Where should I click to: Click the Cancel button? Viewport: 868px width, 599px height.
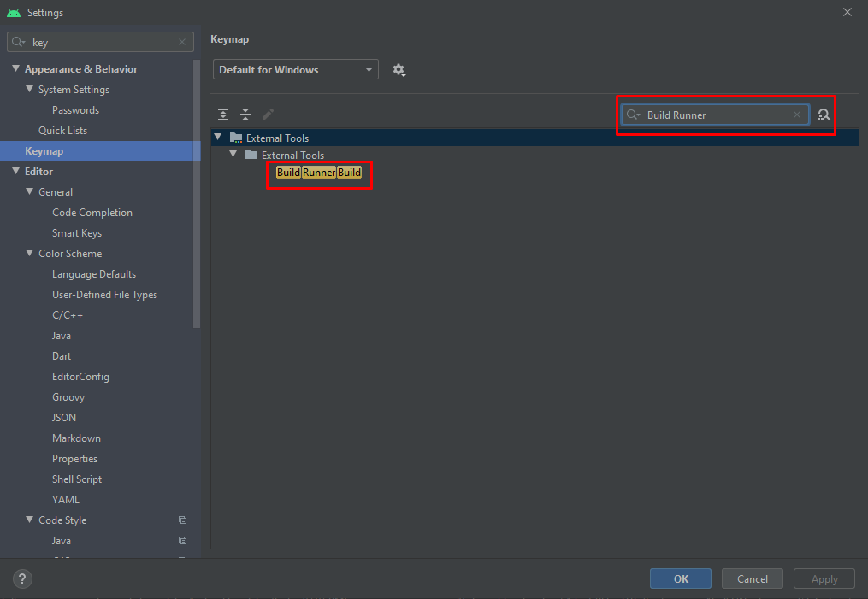pyautogui.click(x=752, y=578)
